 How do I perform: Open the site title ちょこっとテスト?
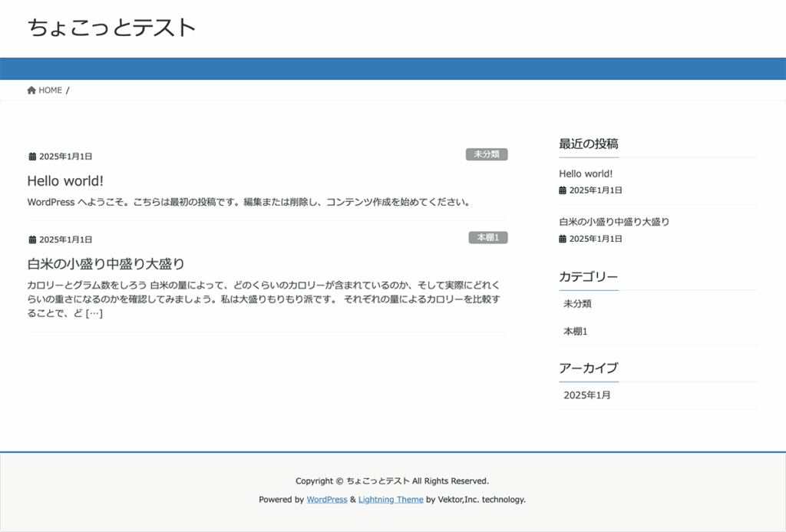112,28
